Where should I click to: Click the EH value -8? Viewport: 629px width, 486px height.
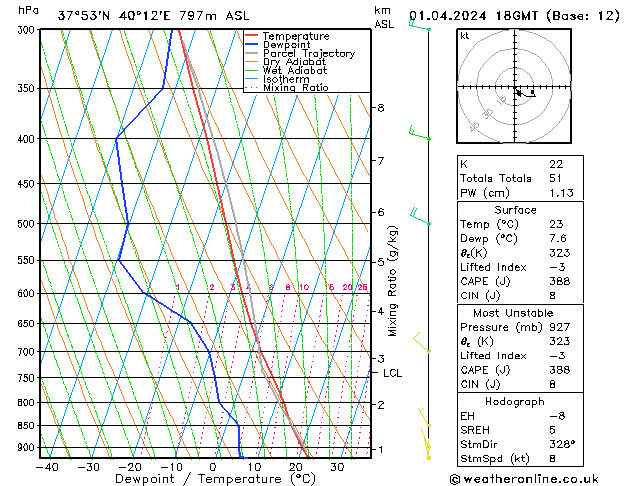[x=557, y=416]
